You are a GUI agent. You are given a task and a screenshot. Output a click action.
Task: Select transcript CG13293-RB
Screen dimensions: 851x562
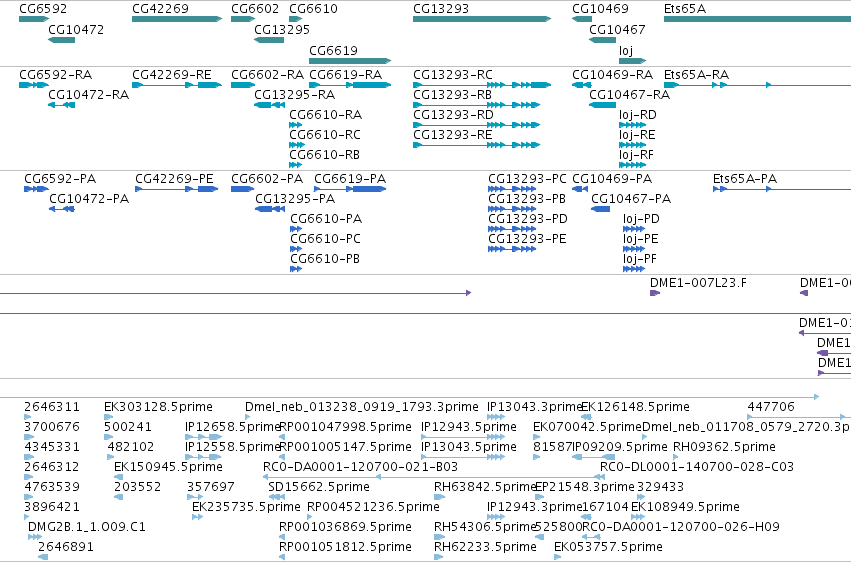(453, 94)
